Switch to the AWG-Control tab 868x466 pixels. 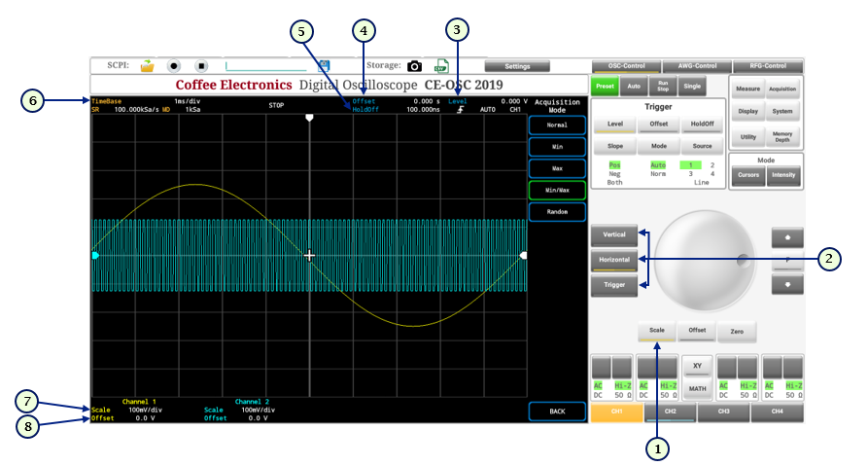point(697,66)
